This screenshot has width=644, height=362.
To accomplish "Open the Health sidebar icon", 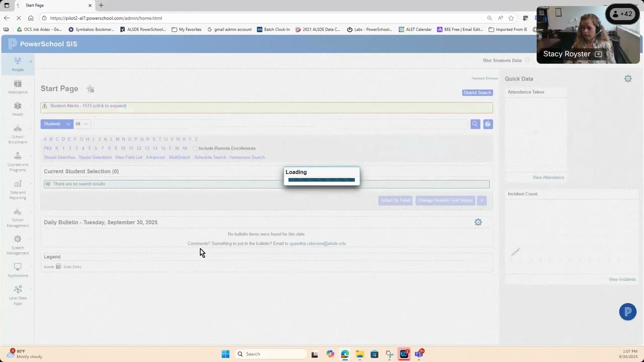I will click(x=18, y=109).
